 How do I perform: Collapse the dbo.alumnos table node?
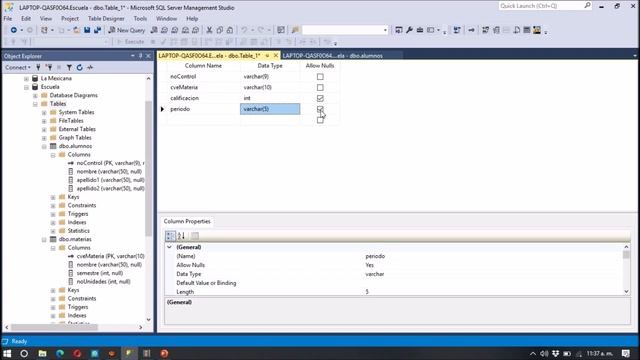point(44,146)
